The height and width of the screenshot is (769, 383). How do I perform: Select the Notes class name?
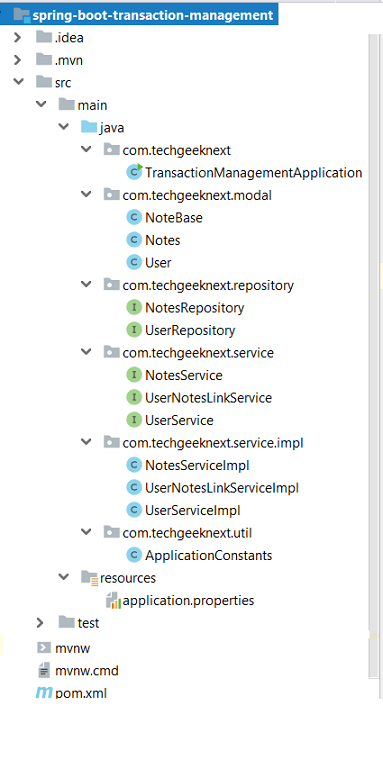(162, 240)
